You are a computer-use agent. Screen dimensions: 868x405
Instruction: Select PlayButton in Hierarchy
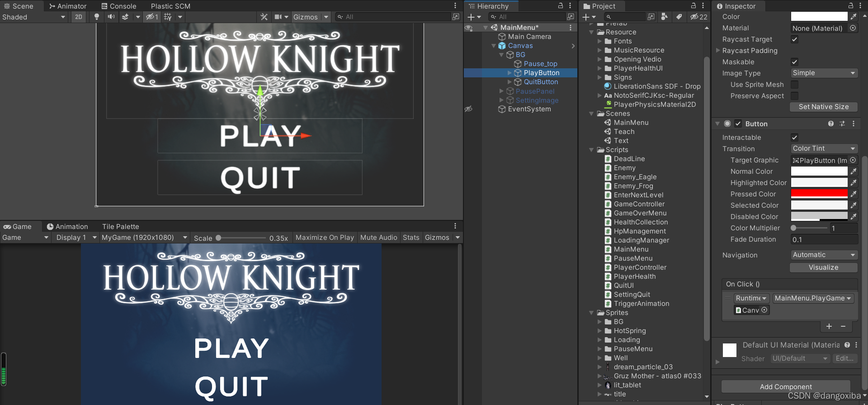(541, 73)
